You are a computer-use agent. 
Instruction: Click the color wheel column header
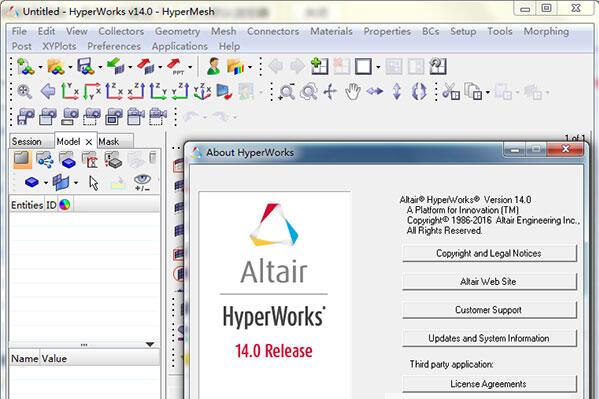point(65,205)
